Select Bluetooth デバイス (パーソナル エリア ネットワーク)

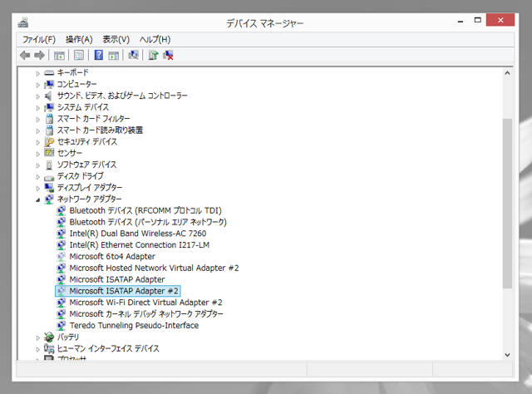pyautogui.click(x=148, y=222)
